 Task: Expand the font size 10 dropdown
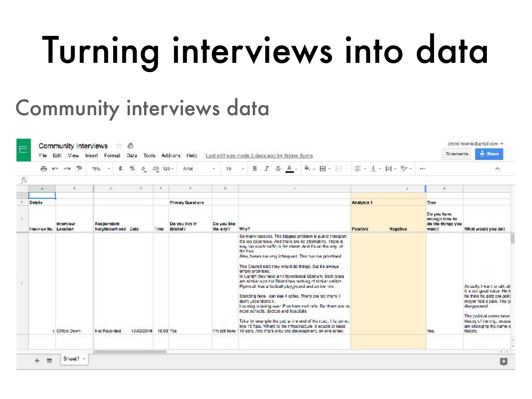235,169
